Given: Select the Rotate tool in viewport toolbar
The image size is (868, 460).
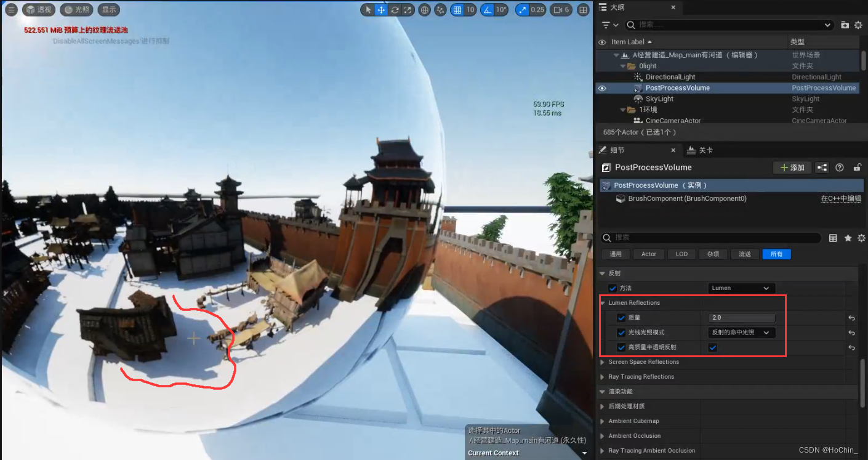Looking at the screenshot, I should pos(395,10).
